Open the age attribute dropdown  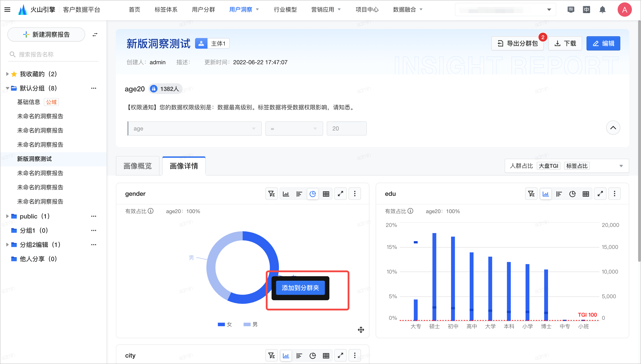click(194, 128)
